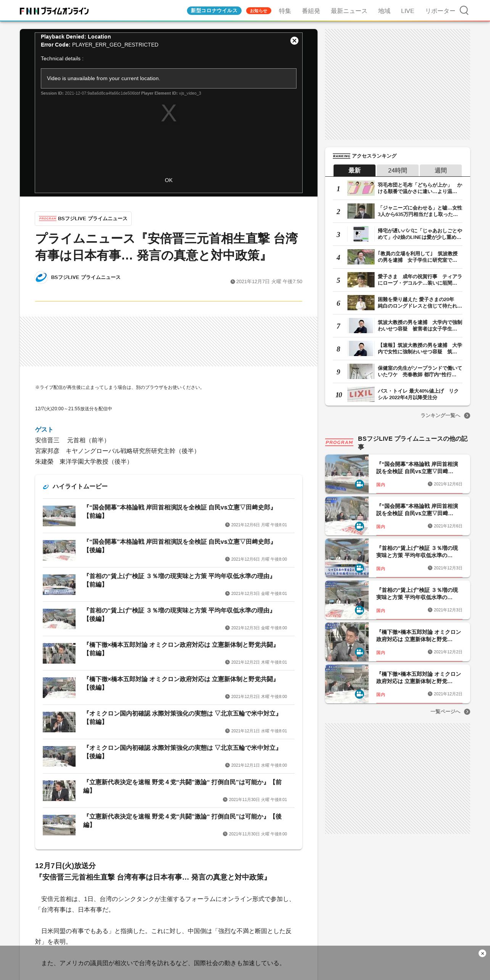
Task: Open fourth sidebar card 首相の賃上げ検証
Action: tap(397, 600)
